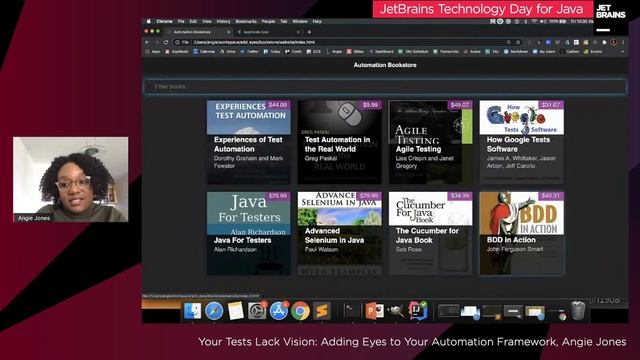Click the Filter books search field

(x=385, y=87)
